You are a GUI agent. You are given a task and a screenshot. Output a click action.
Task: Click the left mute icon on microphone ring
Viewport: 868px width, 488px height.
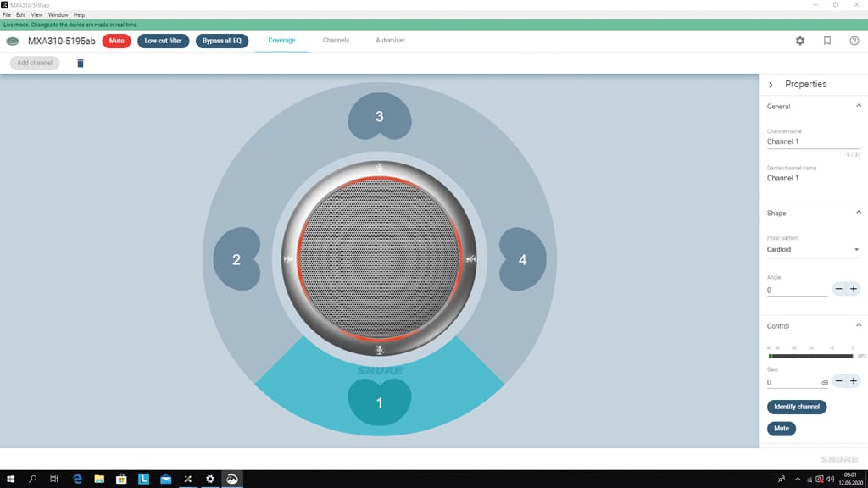point(288,259)
